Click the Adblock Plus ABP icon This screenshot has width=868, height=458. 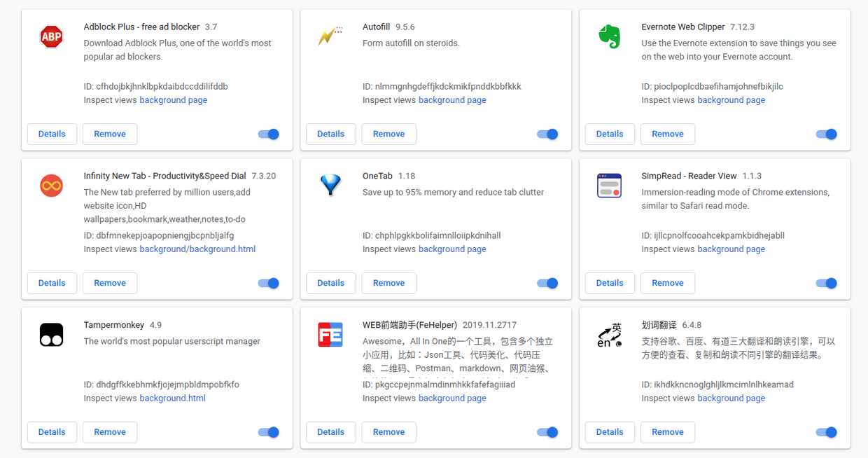tap(52, 36)
